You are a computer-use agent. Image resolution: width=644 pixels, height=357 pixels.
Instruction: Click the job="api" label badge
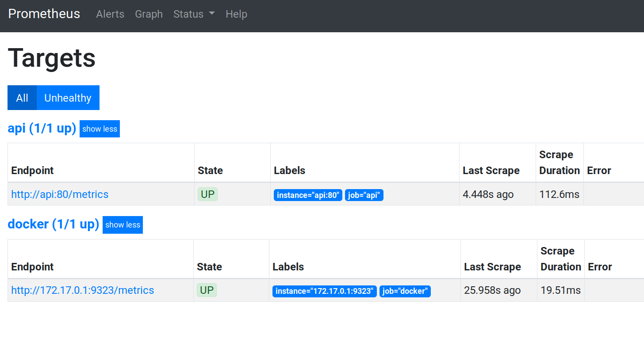[364, 195]
